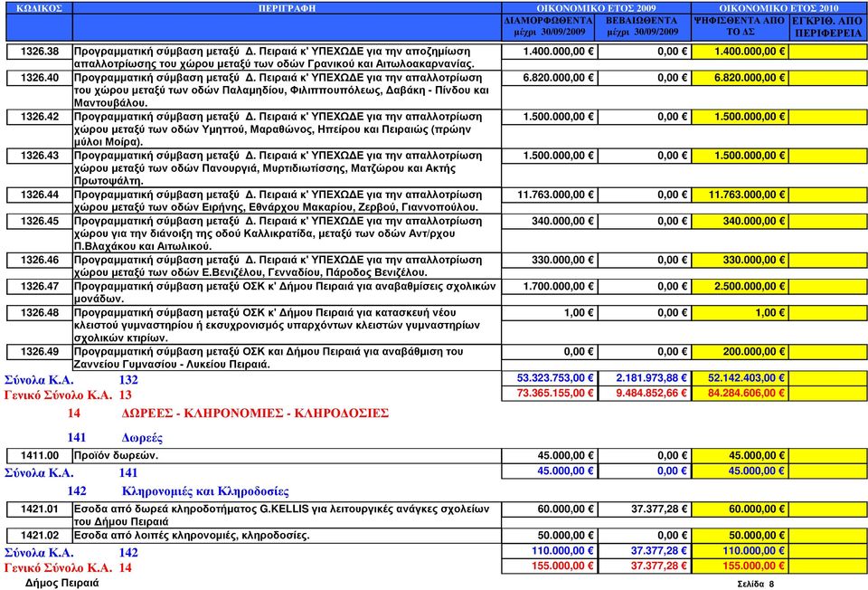Select code cell 1326.44
This screenshot has height=590, width=868.
click(x=39, y=195)
